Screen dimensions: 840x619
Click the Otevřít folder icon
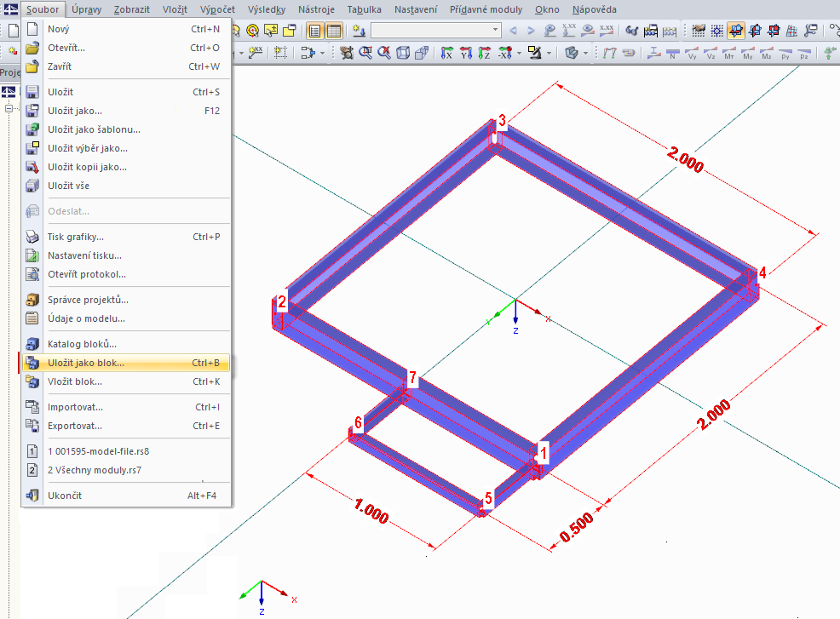point(32,48)
